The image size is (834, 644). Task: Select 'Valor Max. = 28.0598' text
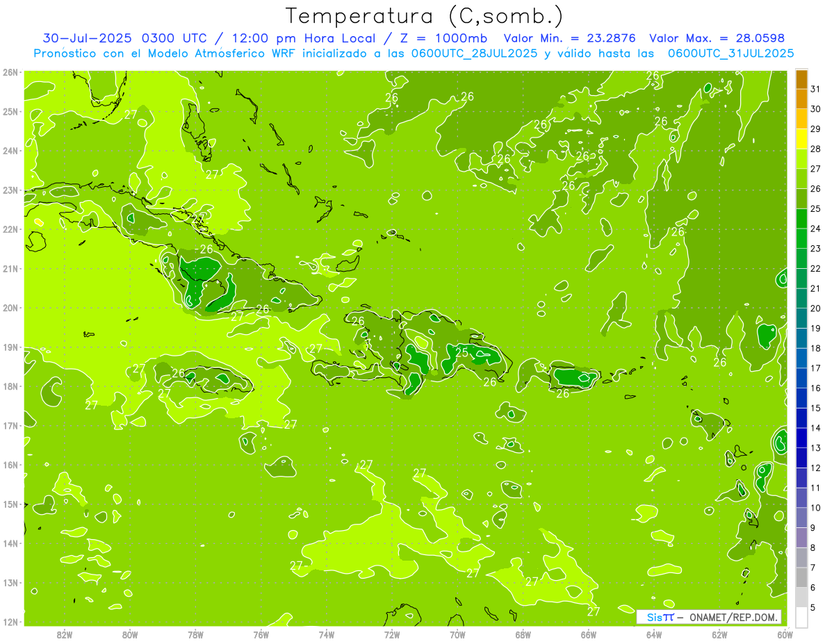click(x=717, y=38)
